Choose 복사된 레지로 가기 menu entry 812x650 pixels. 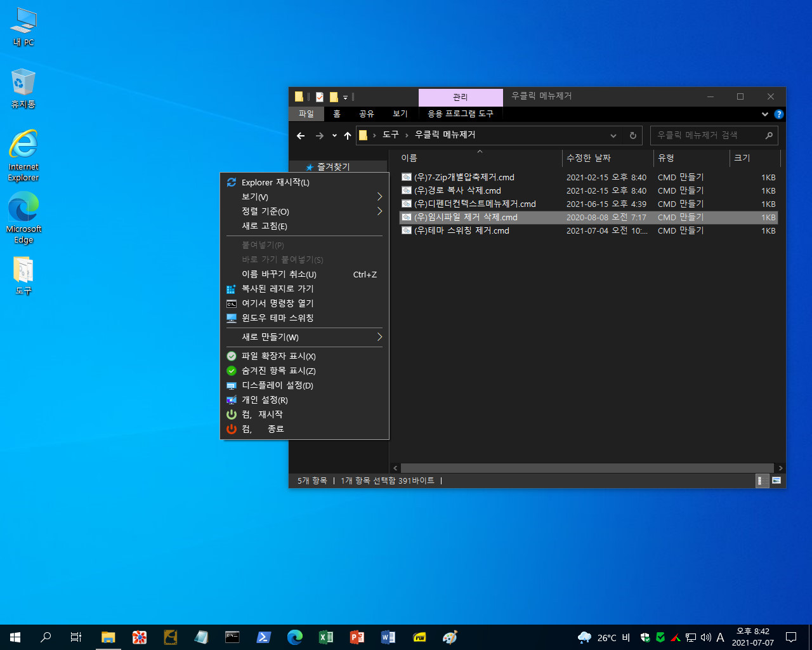(x=304, y=289)
